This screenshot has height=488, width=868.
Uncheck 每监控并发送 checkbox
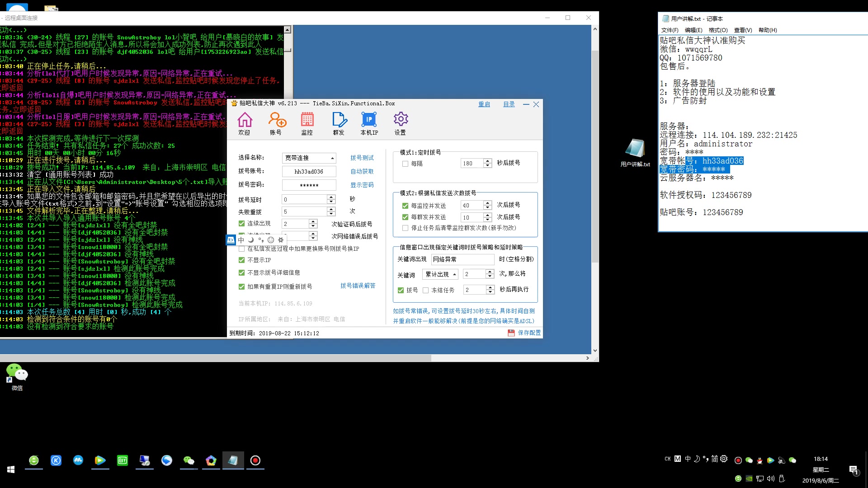tap(405, 205)
